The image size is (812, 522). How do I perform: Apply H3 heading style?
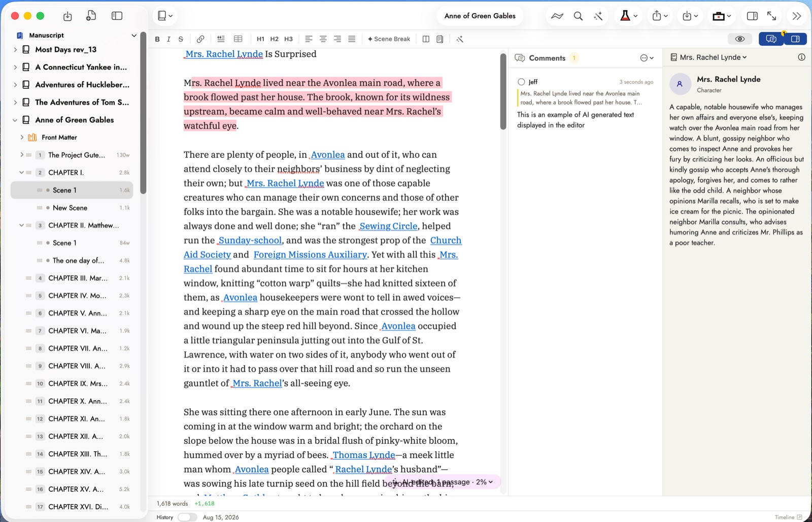coord(289,39)
